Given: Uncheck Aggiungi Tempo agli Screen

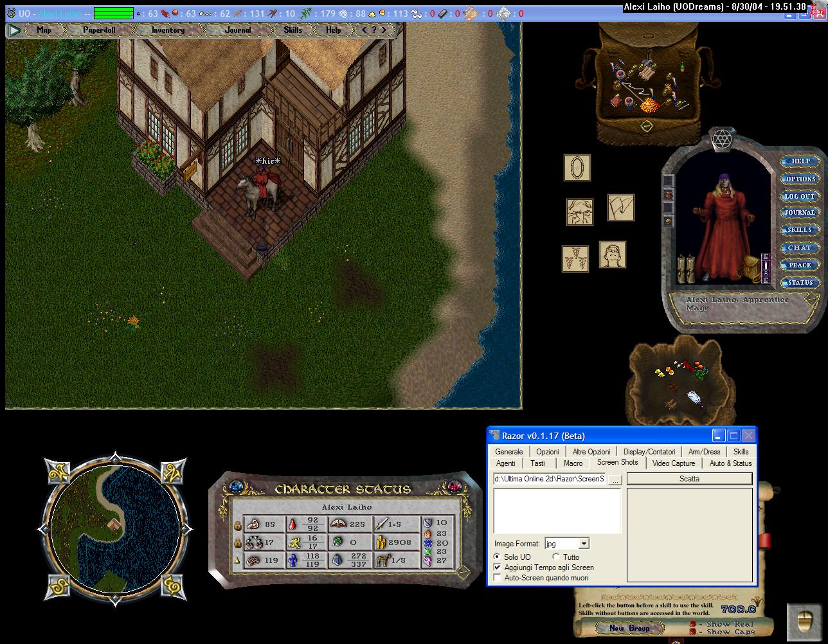Looking at the screenshot, I should click(x=497, y=568).
